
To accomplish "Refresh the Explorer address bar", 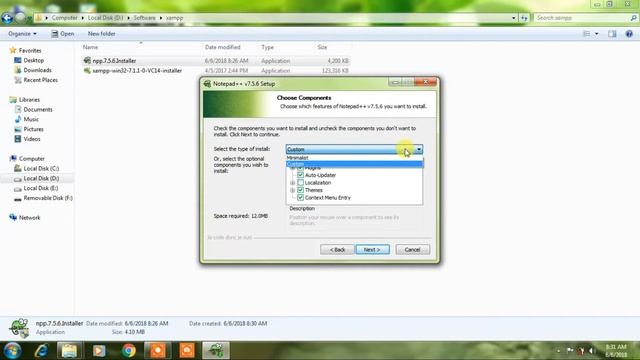I will 524,18.
